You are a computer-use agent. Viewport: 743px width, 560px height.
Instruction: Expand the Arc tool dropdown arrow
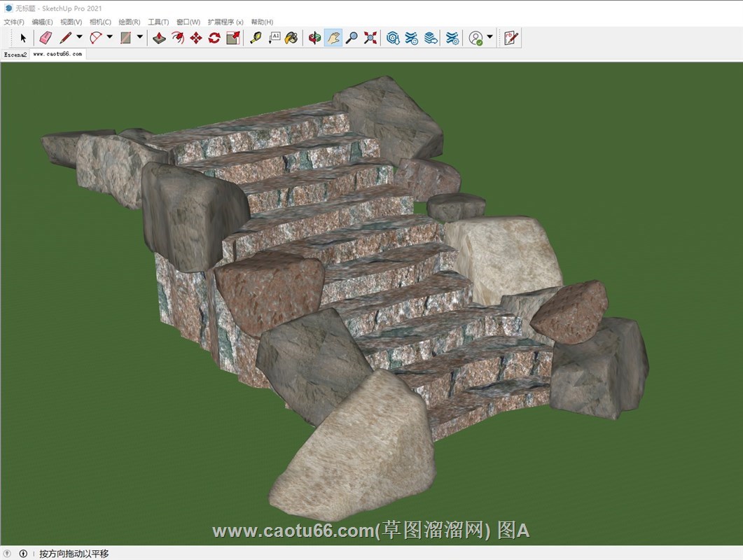[109, 38]
